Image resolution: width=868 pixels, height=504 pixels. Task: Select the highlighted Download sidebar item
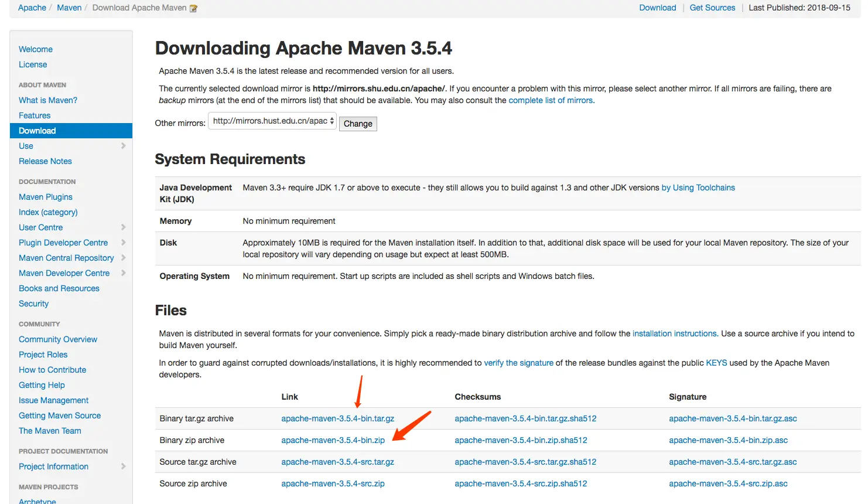pos(71,131)
